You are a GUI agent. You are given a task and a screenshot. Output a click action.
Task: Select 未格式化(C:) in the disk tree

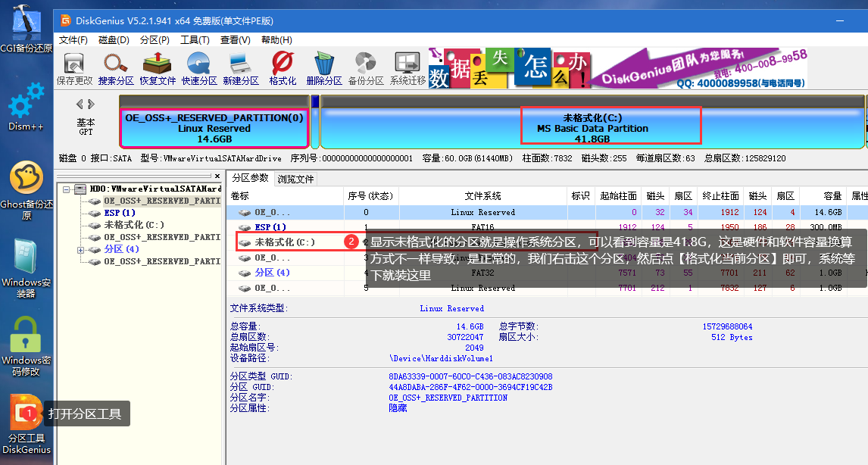point(134,225)
